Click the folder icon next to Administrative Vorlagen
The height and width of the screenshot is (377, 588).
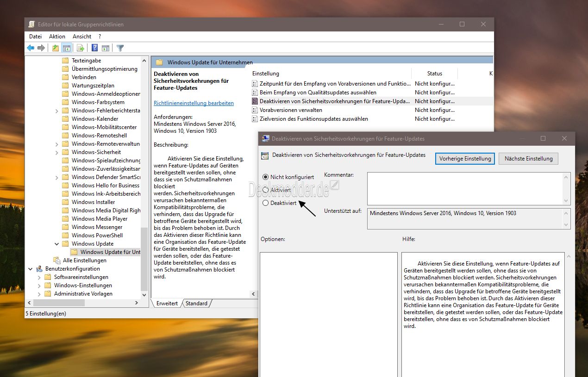pyautogui.click(x=48, y=294)
